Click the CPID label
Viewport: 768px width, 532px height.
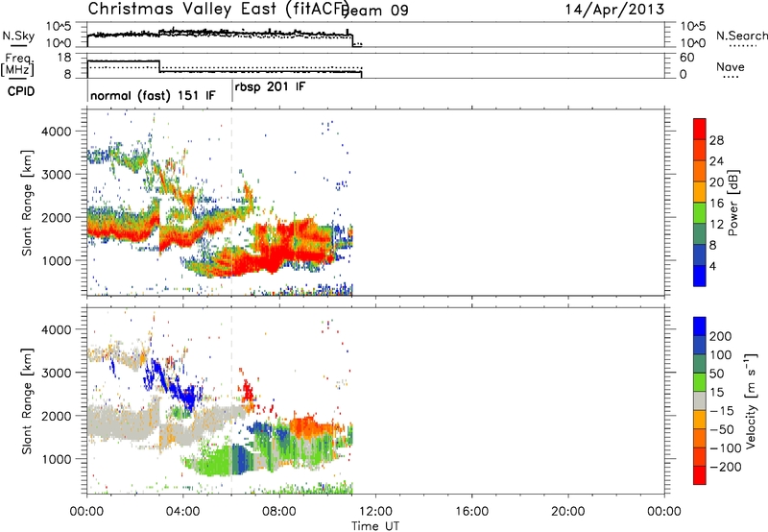21,91
